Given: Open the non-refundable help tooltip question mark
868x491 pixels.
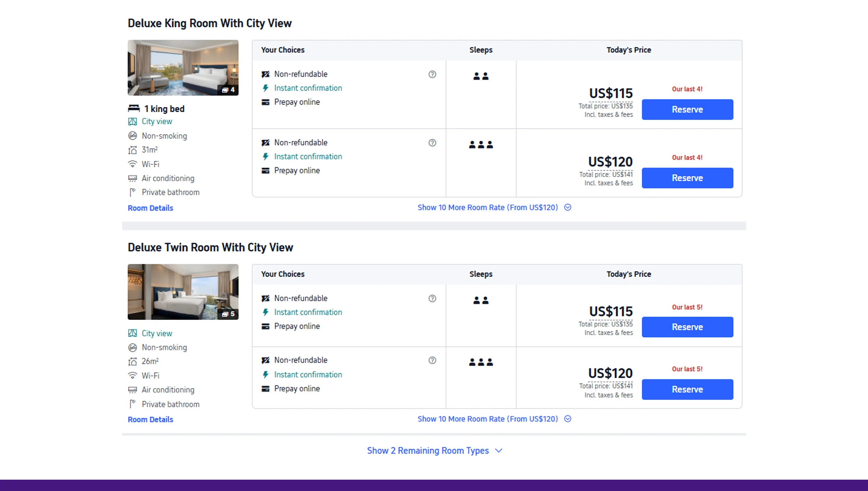Looking at the screenshot, I should pyautogui.click(x=432, y=74).
